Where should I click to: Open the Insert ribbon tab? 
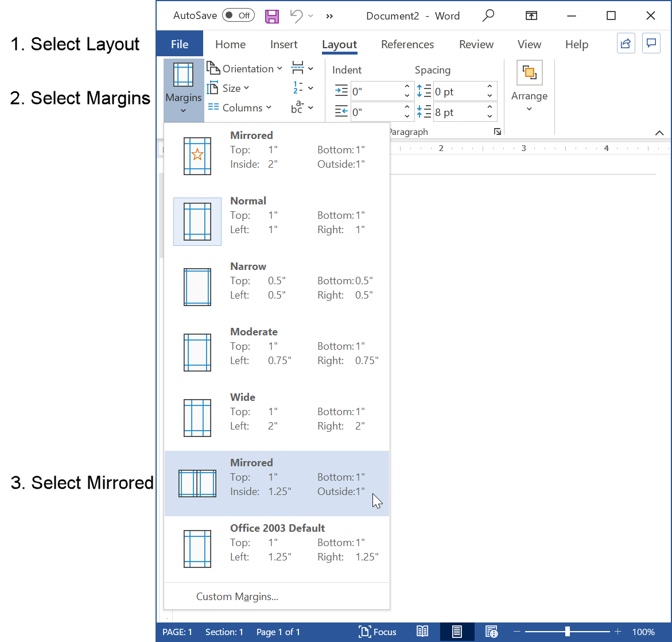pos(284,44)
